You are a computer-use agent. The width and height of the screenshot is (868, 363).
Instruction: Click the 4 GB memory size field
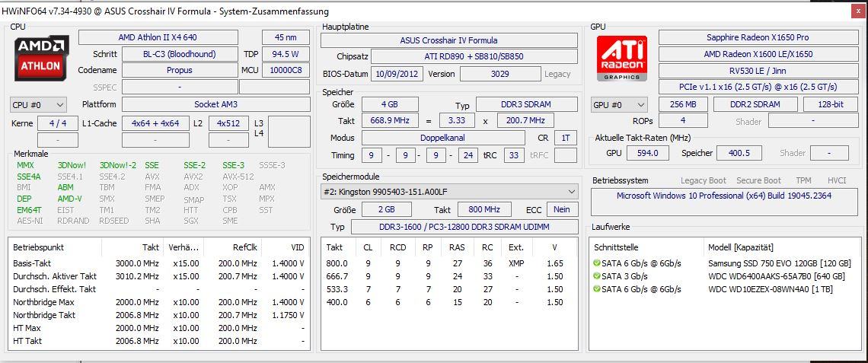point(390,104)
